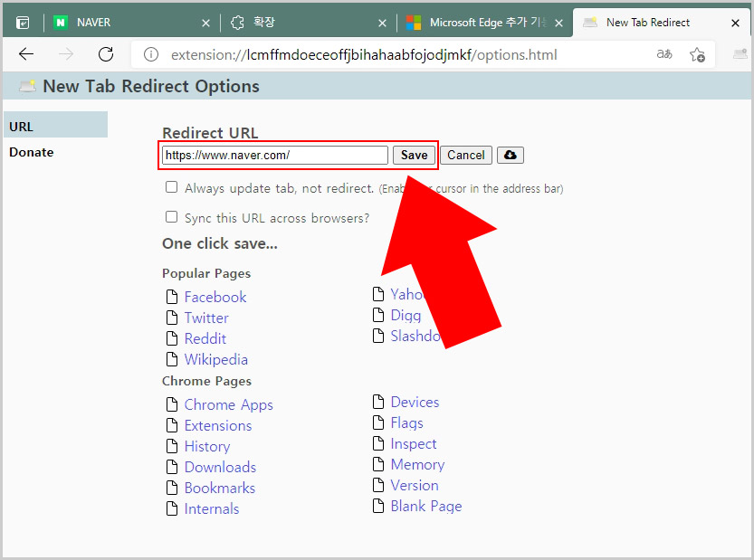Click the page icon beside Devices
Image resolution: width=754 pixels, height=560 pixels.
click(378, 402)
